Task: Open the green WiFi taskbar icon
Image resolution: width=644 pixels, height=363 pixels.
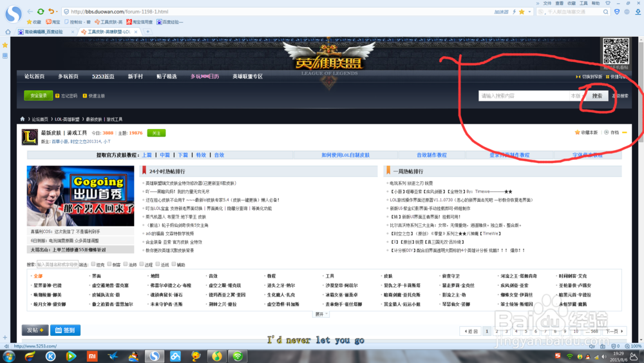Action: point(238,357)
